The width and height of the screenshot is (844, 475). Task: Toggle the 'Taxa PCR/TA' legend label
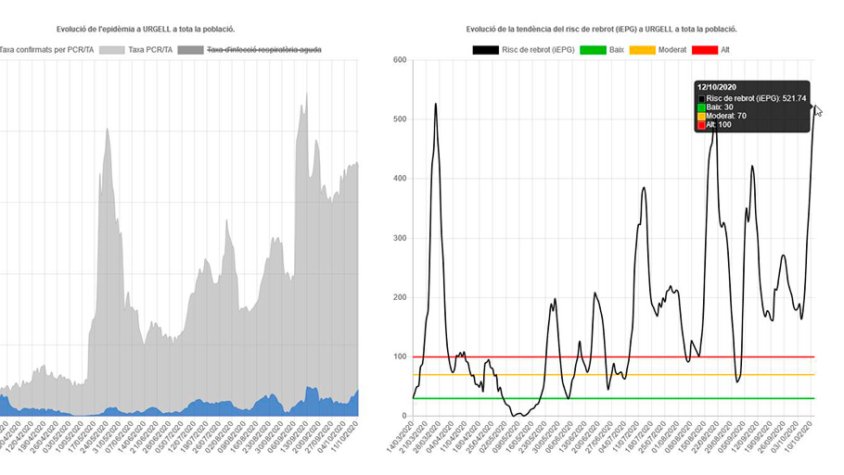point(148,48)
